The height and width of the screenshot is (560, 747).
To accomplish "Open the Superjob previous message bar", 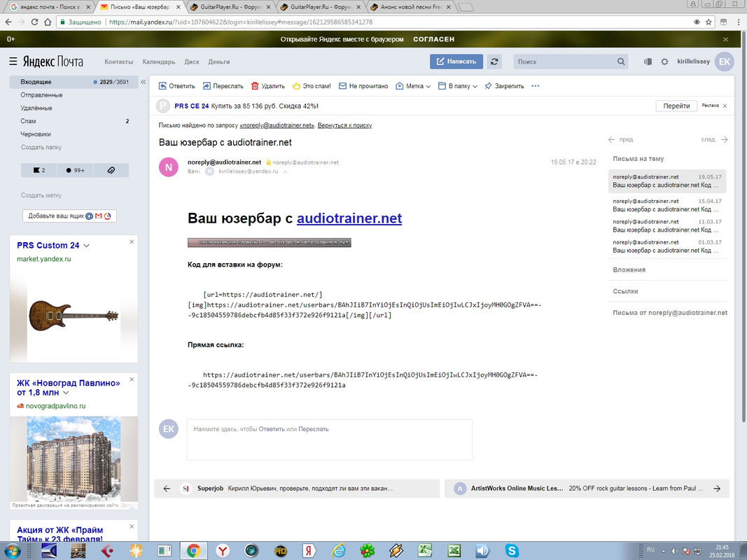I will coord(296,489).
